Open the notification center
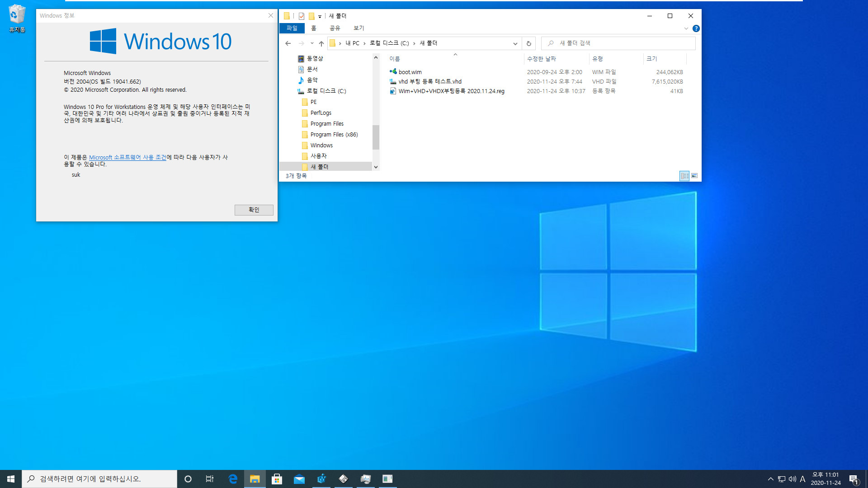Screen dimensions: 868x488 (x=854, y=479)
